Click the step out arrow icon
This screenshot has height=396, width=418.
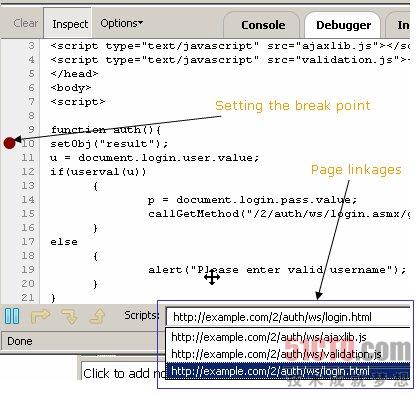(x=97, y=316)
